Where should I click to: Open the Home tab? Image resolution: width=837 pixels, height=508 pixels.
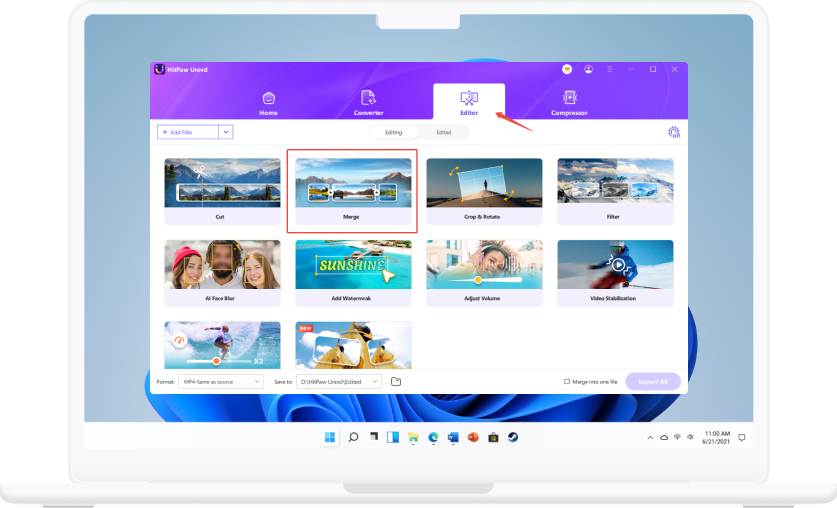click(x=268, y=102)
